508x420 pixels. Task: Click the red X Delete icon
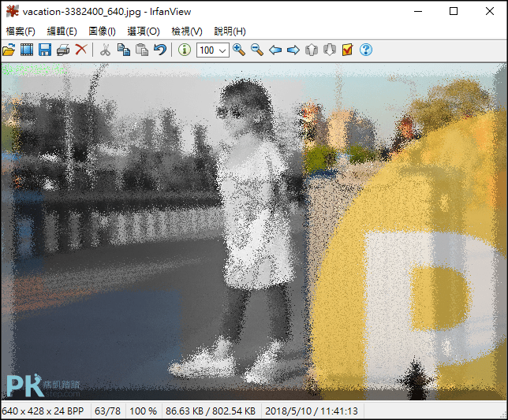[81, 50]
